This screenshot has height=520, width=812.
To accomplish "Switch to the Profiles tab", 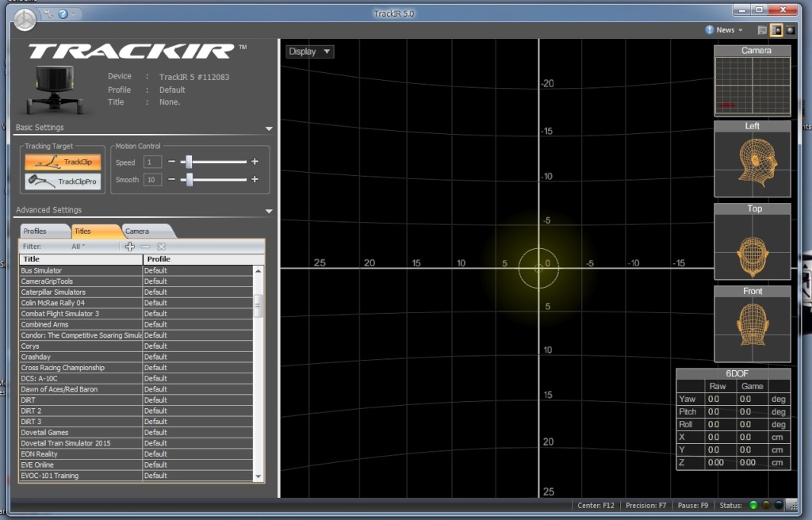I will coord(44,231).
